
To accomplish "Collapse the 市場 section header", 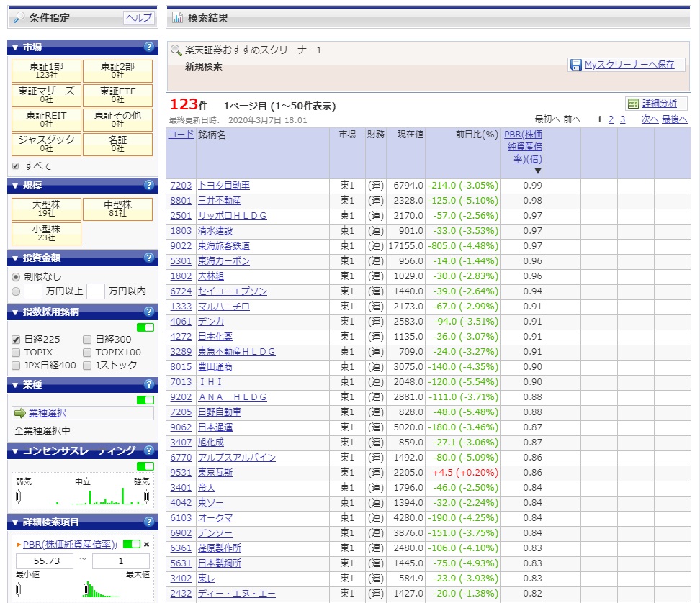I will pos(15,47).
